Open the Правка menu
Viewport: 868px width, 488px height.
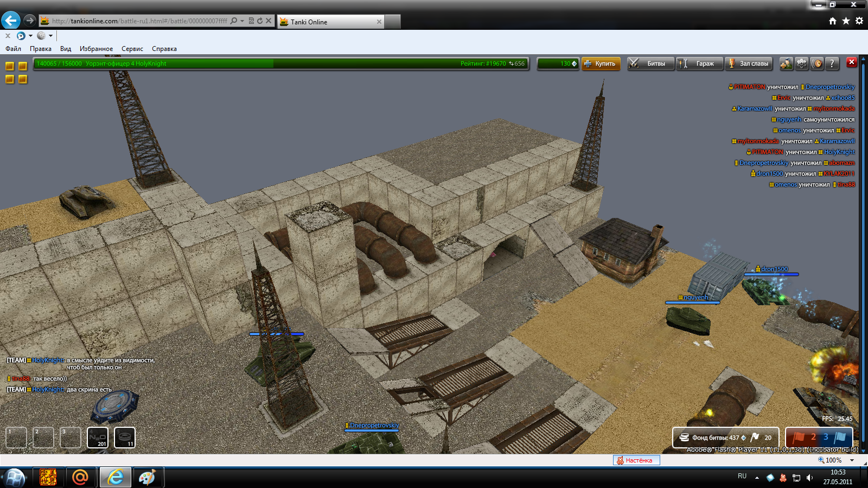(41, 49)
